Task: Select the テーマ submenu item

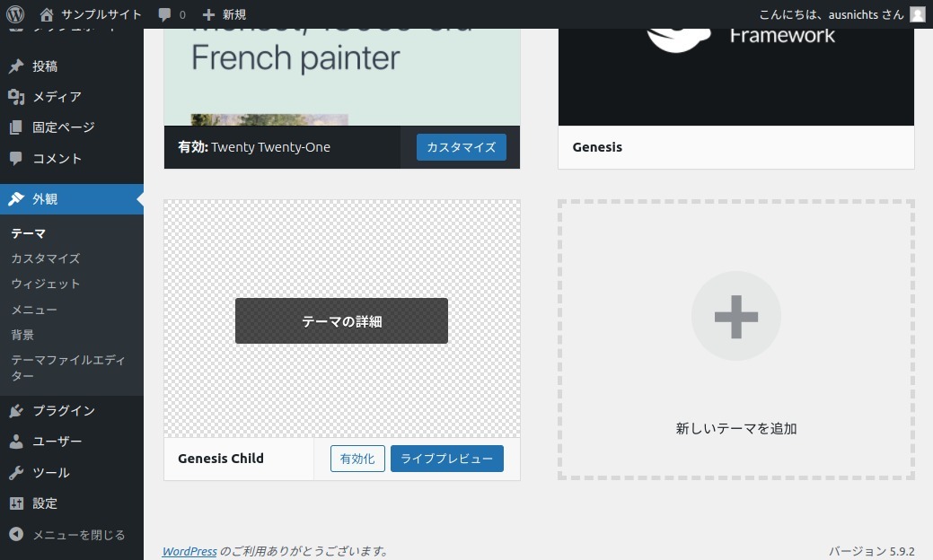Action: tap(29, 233)
